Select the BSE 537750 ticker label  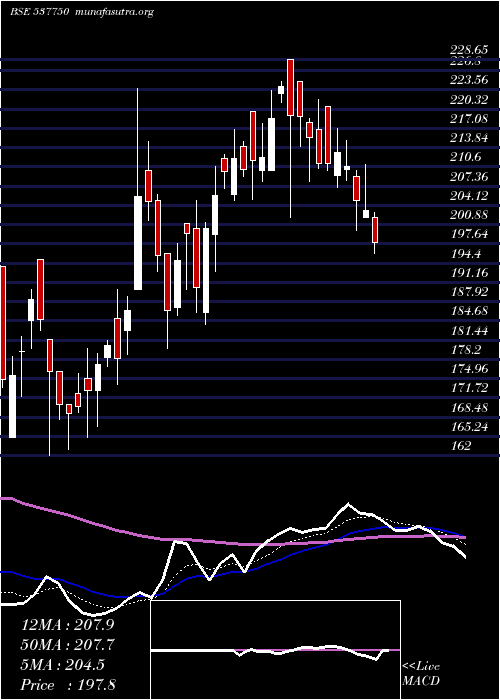[x=39, y=12]
